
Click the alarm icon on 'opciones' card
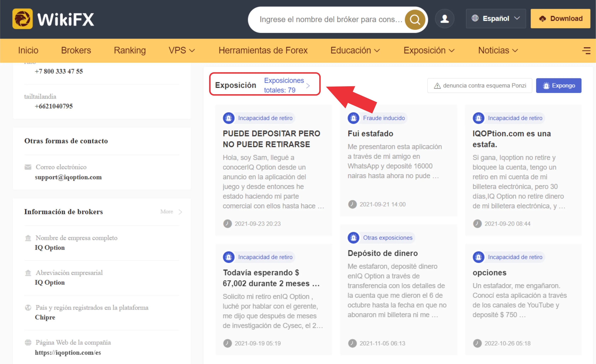pos(479,257)
